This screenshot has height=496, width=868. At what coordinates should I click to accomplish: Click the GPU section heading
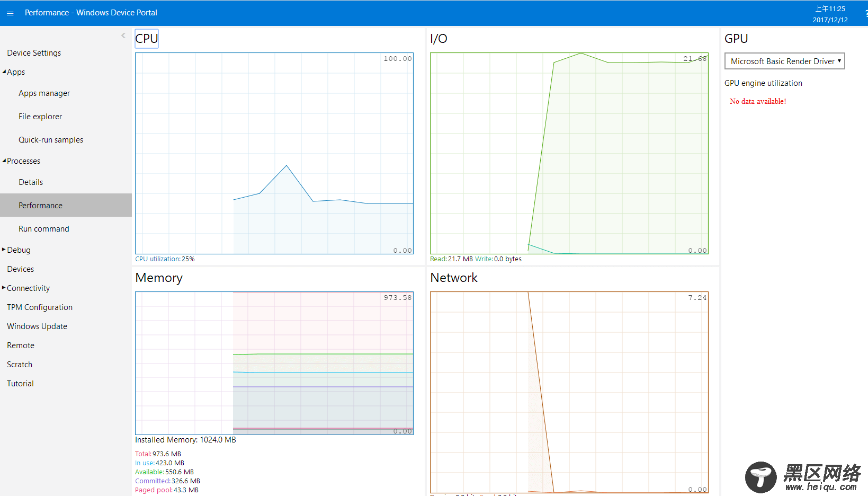tap(736, 39)
